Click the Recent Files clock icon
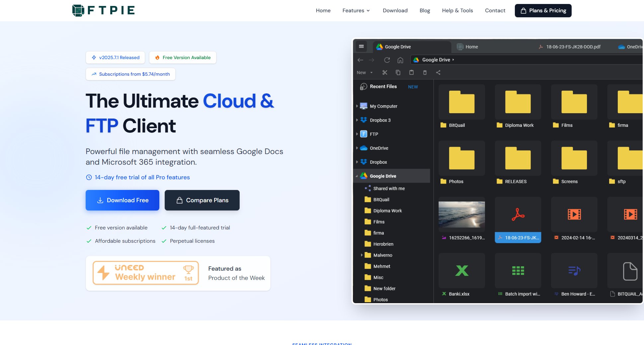Image resolution: width=644 pixels, height=345 pixels. pos(363,87)
